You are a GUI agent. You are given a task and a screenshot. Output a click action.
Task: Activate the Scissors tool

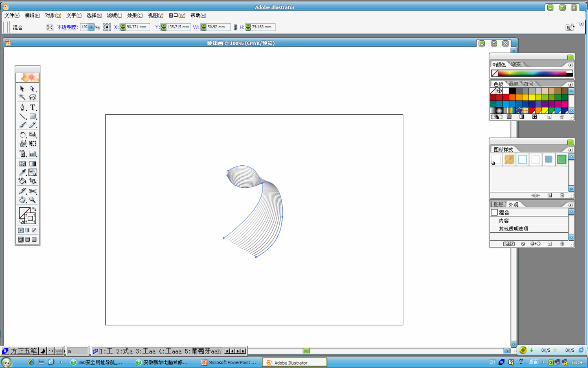(x=33, y=191)
